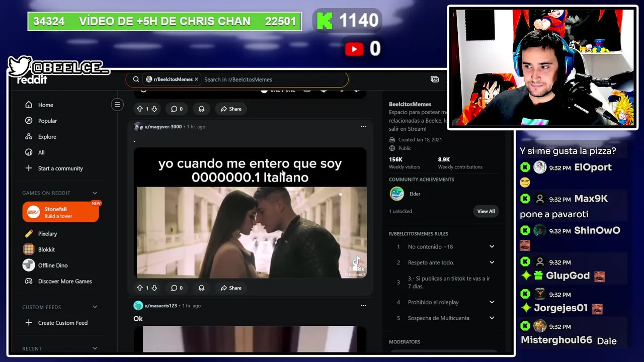The height and width of the screenshot is (362, 644).
Task: Open the 'Ok' post title
Action: tap(138, 319)
